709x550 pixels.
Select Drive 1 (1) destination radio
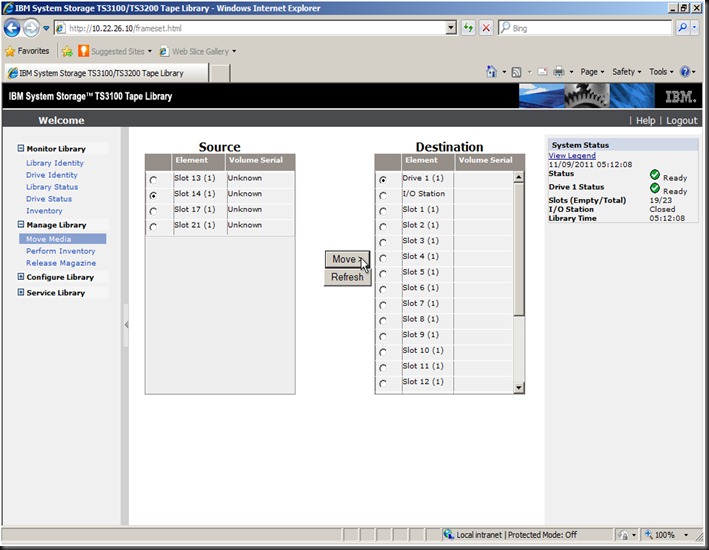click(383, 180)
